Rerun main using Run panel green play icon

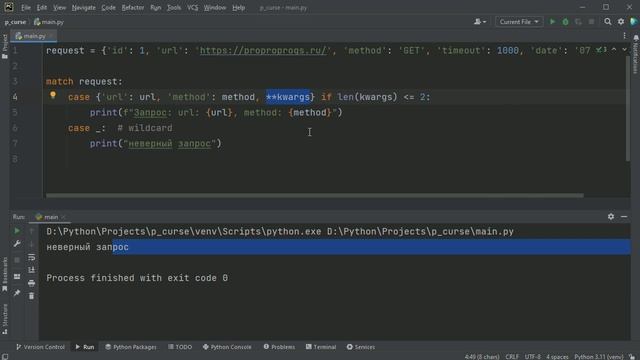[x=17, y=231]
